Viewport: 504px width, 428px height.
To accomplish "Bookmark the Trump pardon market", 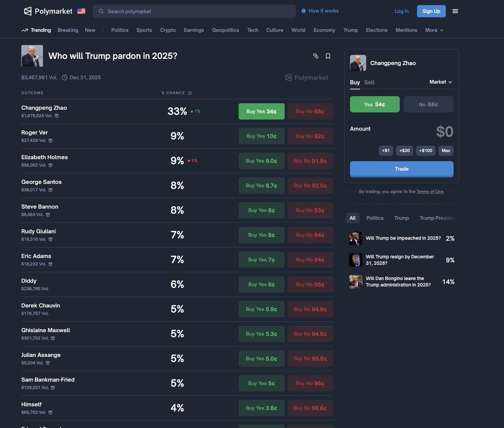I will click(328, 56).
